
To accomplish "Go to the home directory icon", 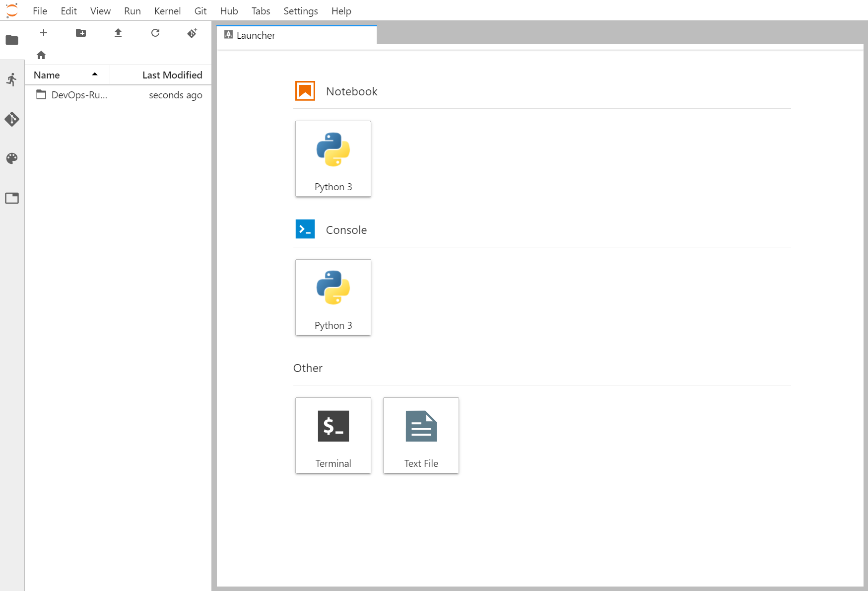I will (41, 55).
